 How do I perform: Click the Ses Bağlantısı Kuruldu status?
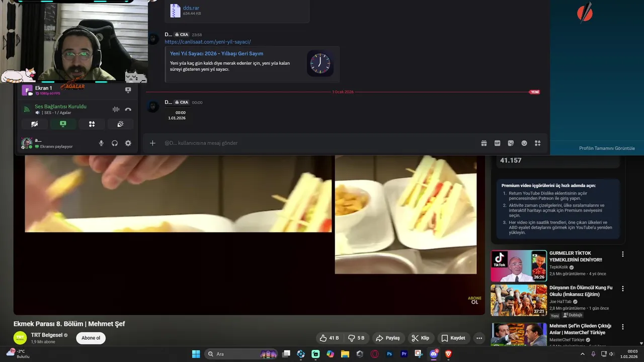[60, 107]
